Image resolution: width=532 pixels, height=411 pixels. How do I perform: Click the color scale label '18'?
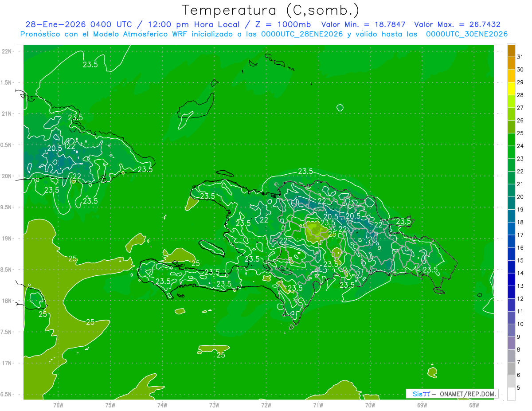[x=520, y=223]
